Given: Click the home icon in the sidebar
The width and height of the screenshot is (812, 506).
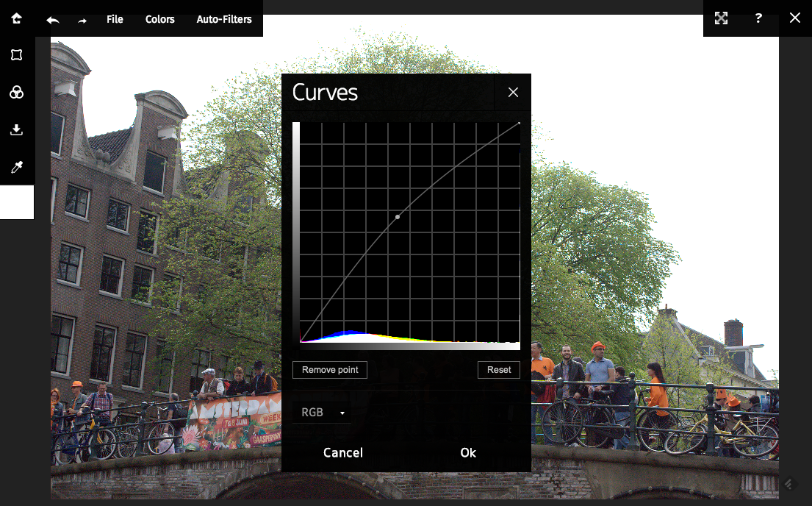Looking at the screenshot, I should pos(17,18).
